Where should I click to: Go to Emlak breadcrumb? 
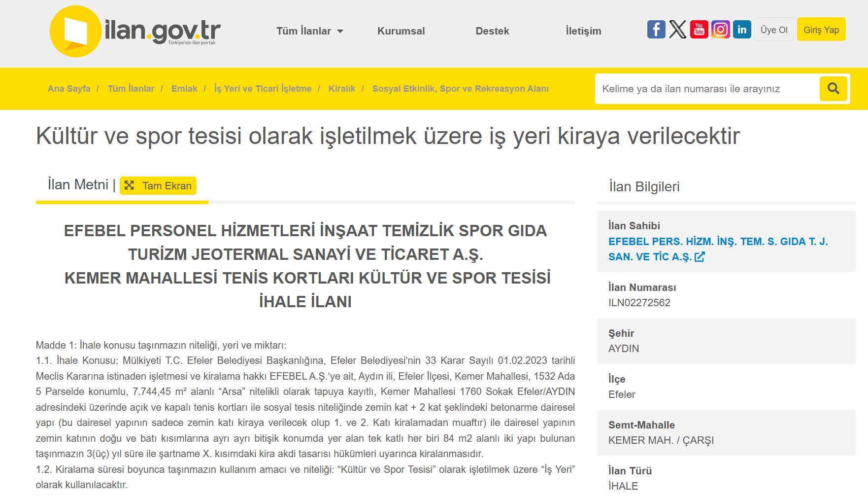(184, 89)
